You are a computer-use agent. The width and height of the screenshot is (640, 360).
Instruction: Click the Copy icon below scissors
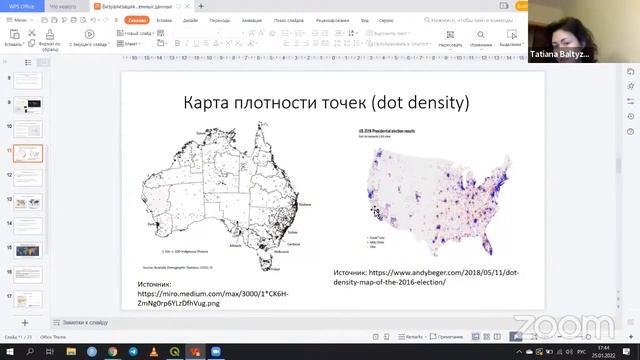(x=31, y=43)
